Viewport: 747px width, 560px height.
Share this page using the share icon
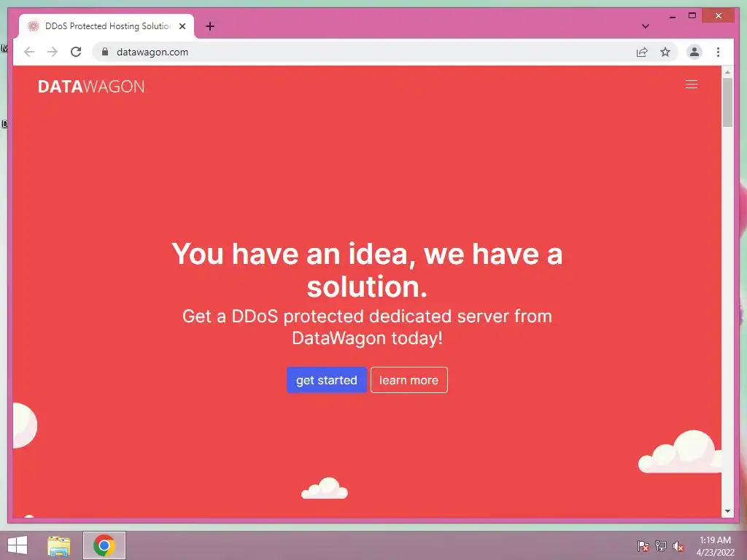pos(642,52)
